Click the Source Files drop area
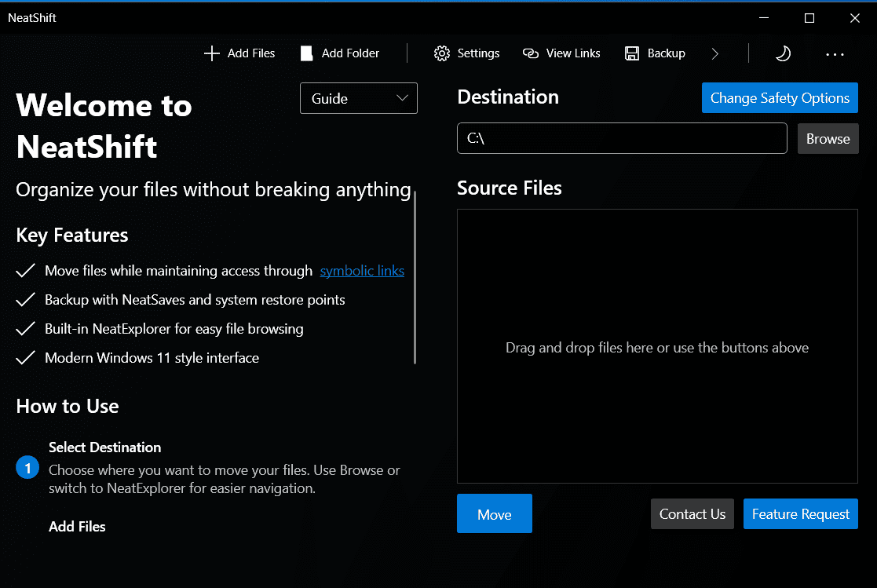 pos(657,346)
